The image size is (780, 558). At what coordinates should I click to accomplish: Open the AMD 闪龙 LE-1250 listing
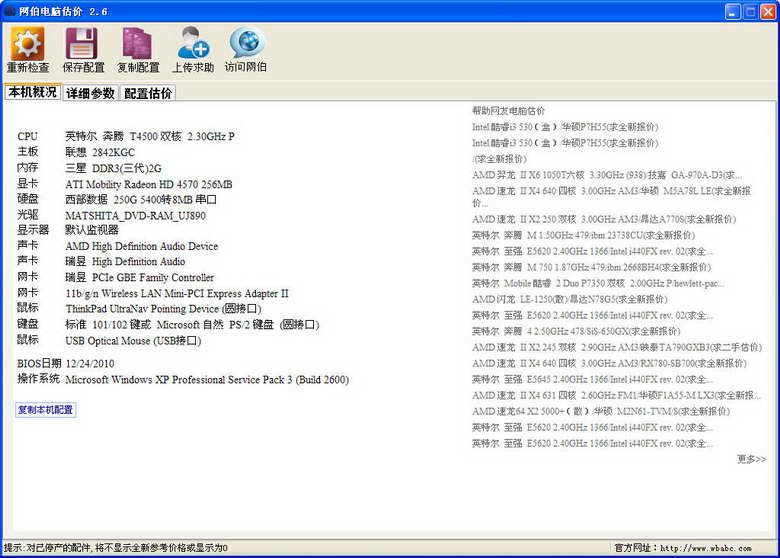[x=570, y=299]
